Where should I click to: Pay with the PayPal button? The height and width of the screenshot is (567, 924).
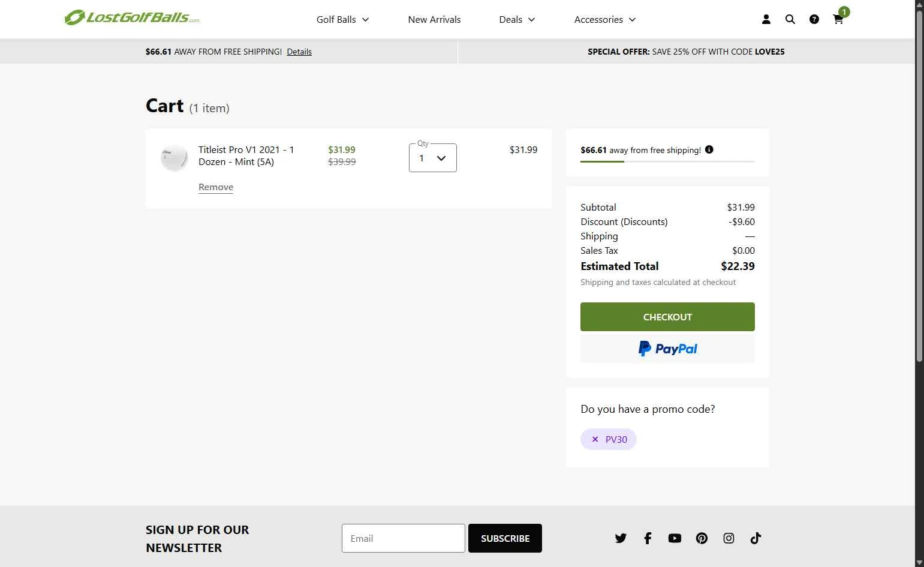coord(667,349)
